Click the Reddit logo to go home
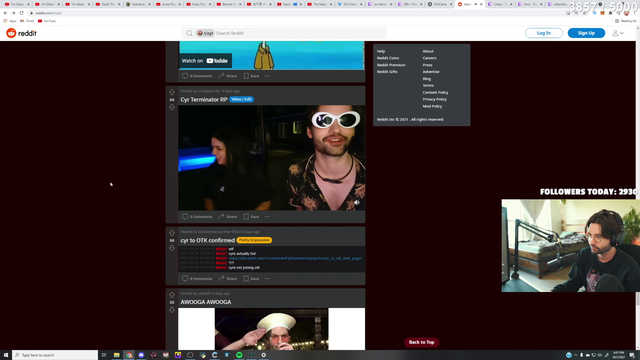The image size is (640, 360). (x=21, y=33)
